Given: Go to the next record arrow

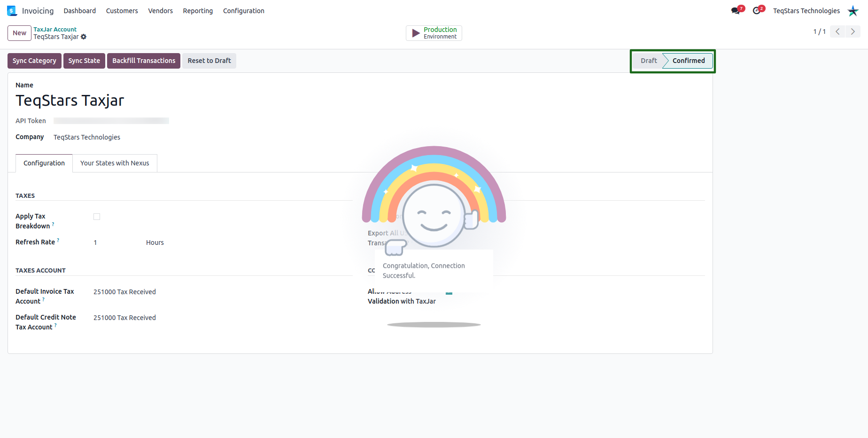Looking at the screenshot, I should coord(853,31).
